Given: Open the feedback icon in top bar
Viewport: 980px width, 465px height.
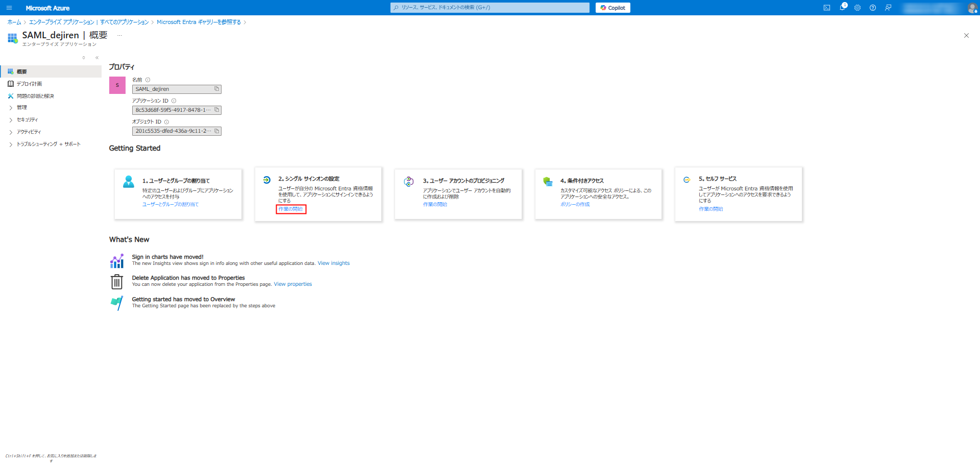Looking at the screenshot, I should [x=888, y=8].
